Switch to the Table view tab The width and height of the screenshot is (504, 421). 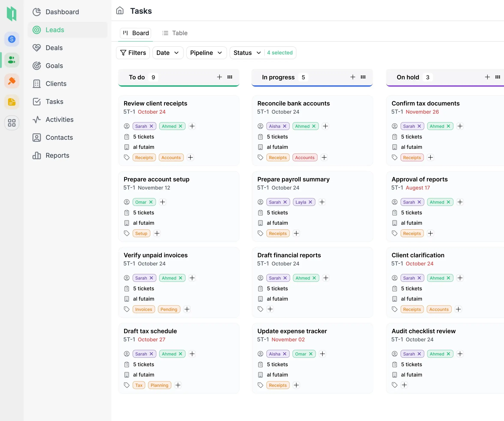[x=175, y=33]
